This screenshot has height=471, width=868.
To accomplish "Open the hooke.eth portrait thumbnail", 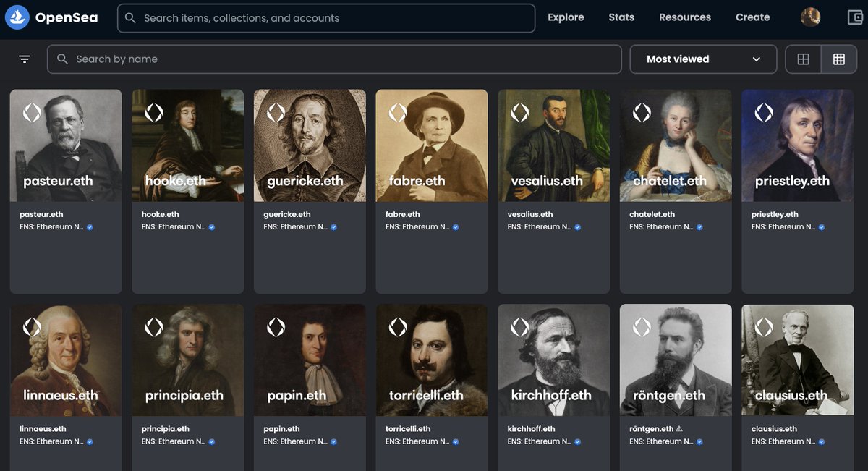I will [x=188, y=145].
